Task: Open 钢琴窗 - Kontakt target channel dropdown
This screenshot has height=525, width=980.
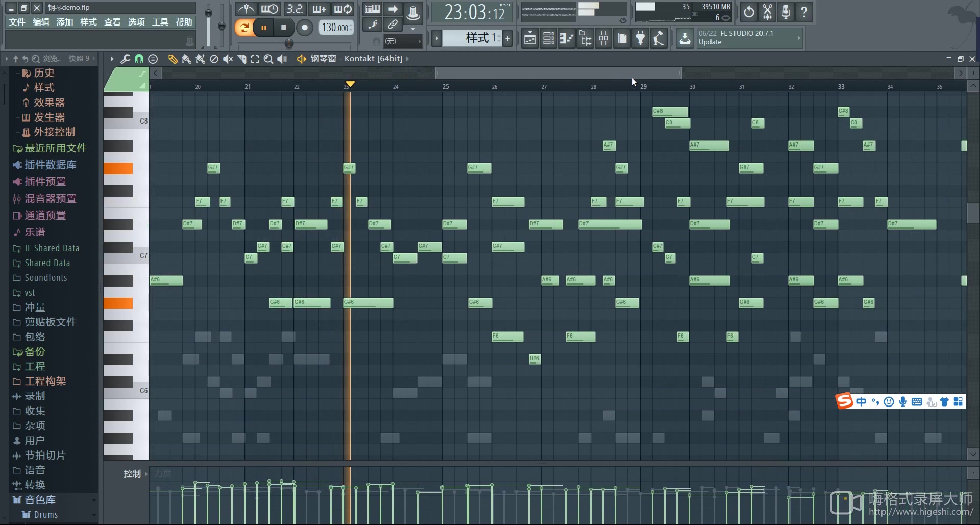Action: (357, 59)
